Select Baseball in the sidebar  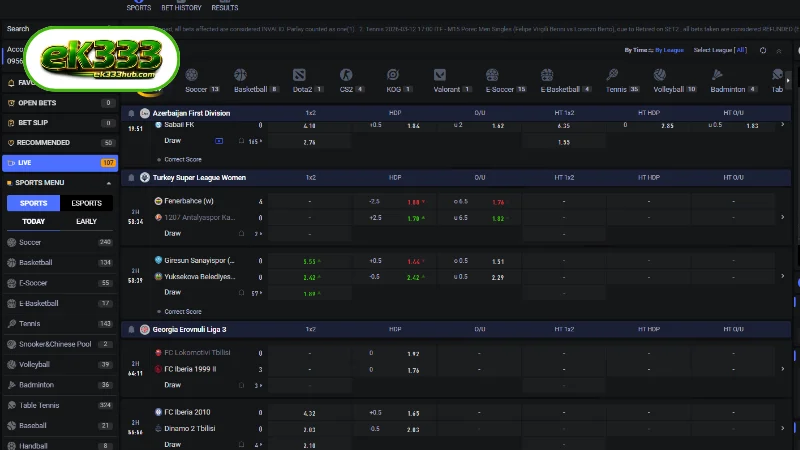[x=60, y=426]
